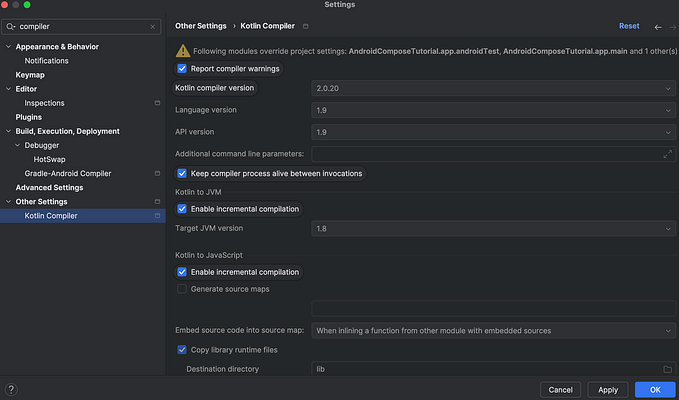The image size is (679, 400).
Task: Collapse Other Settings tree node
Action: pyautogui.click(x=8, y=201)
